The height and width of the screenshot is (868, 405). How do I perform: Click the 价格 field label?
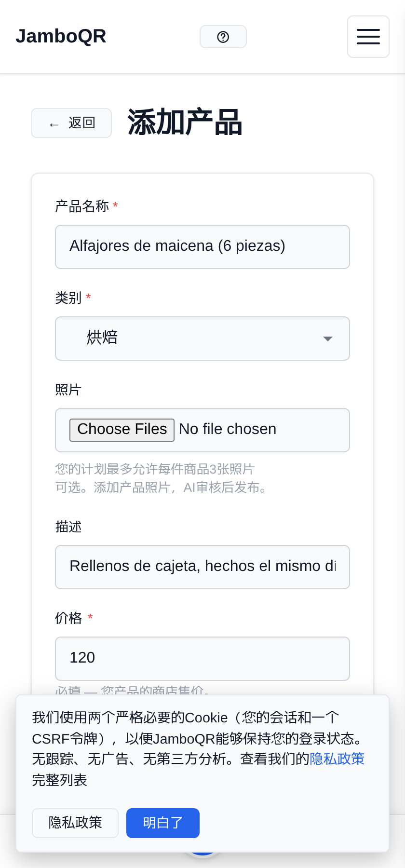[68, 618]
